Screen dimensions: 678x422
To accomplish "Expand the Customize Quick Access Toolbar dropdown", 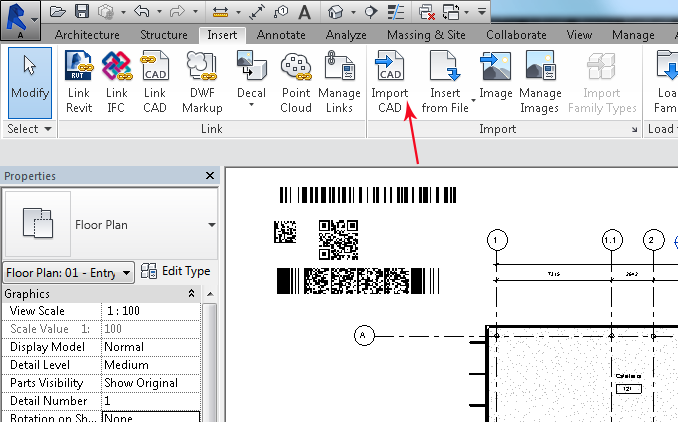I will tap(482, 12).
